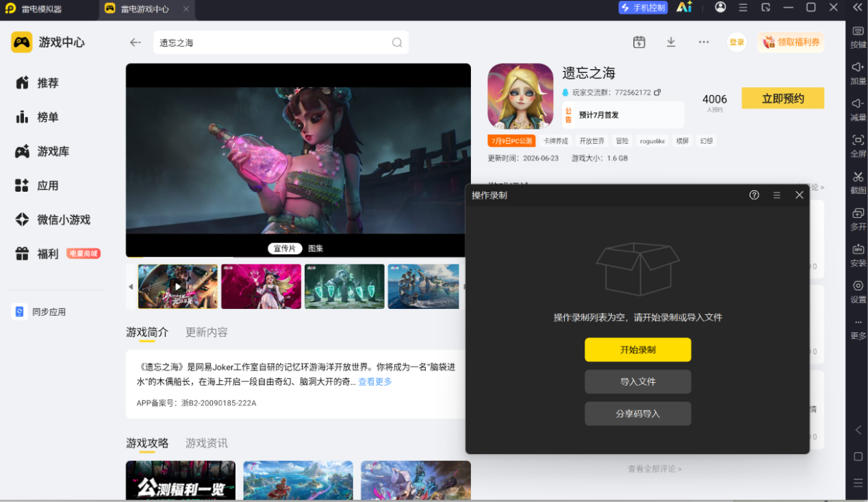Click the AI icon in title bar
The width and height of the screenshot is (868, 502).
coord(684,8)
